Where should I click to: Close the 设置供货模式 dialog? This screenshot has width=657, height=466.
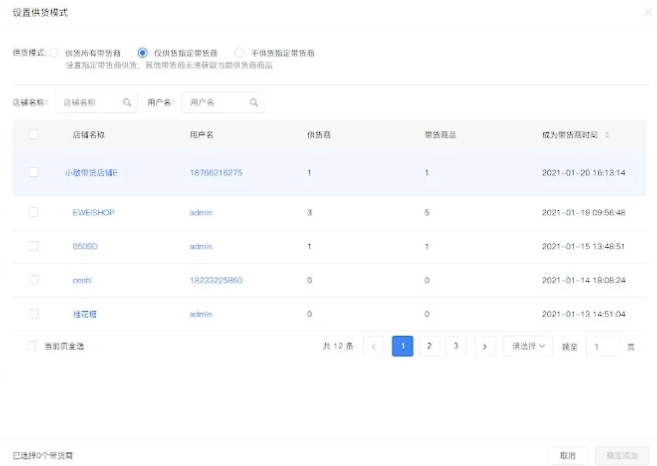(x=648, y=12)
